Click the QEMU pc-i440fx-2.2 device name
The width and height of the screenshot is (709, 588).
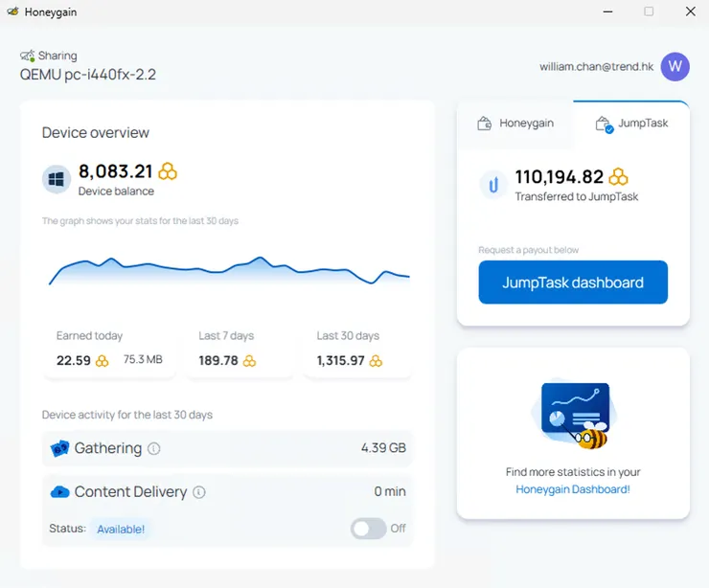pos(88,74)
